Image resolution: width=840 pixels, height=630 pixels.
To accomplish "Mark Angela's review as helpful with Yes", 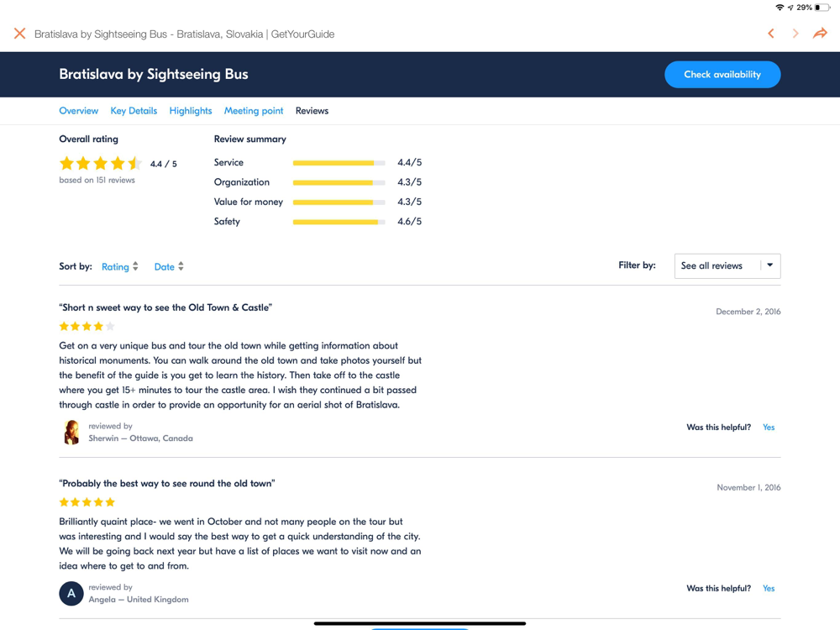I will (x=769, y=588).
